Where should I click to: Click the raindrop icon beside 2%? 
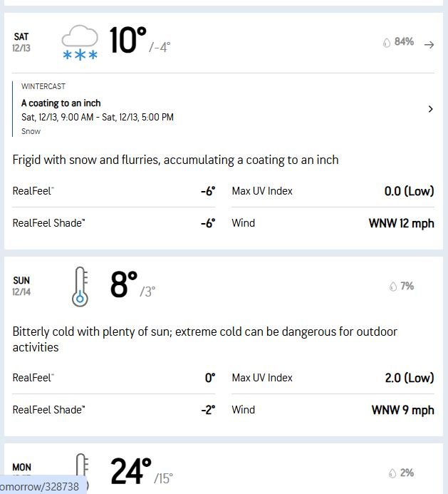(392, 473)
